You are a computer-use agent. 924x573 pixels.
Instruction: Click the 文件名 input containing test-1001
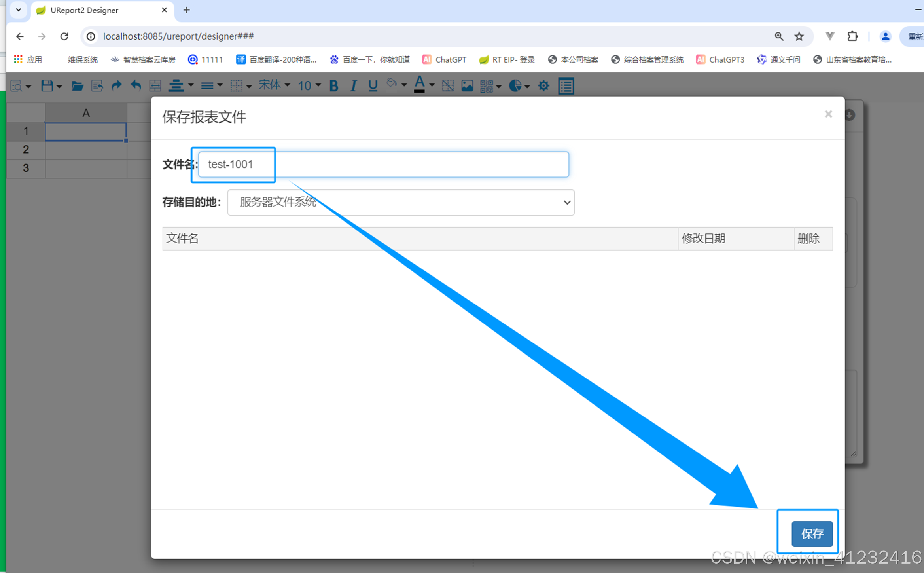click(x=383, y=164)
